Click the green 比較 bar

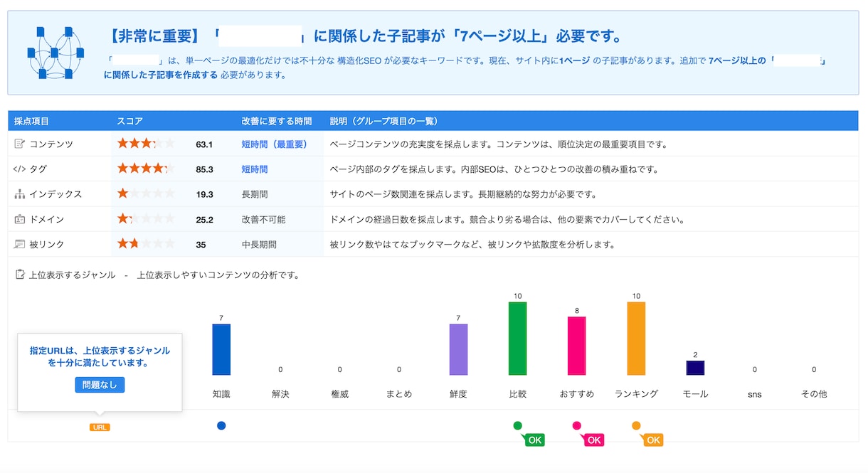pyautogui.click(x=517, y=339)
